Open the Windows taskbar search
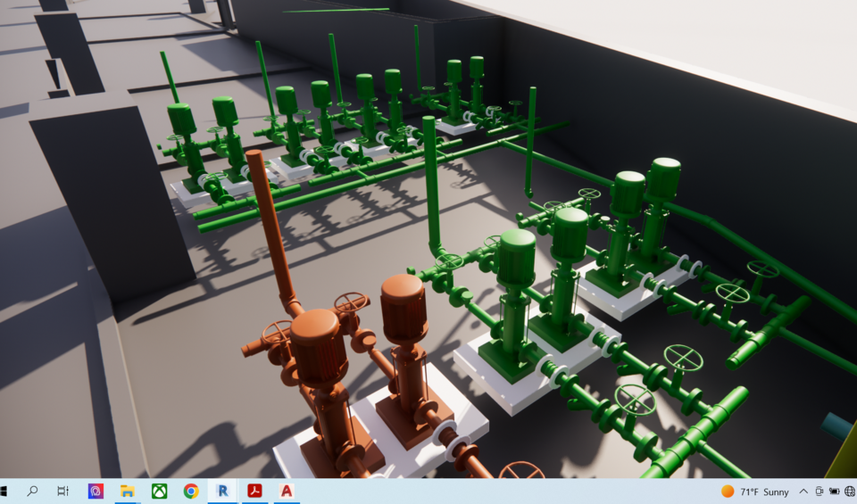This screenshot has height=504, width=857. [32, 491]
